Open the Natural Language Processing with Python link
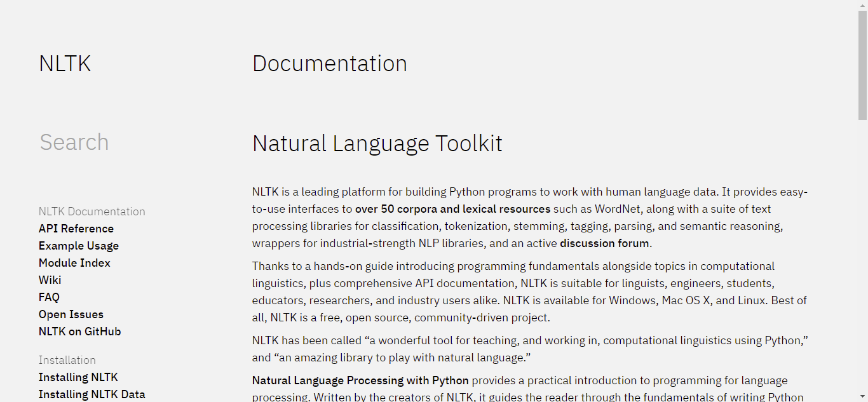868x402 pixels. (360, 380)
